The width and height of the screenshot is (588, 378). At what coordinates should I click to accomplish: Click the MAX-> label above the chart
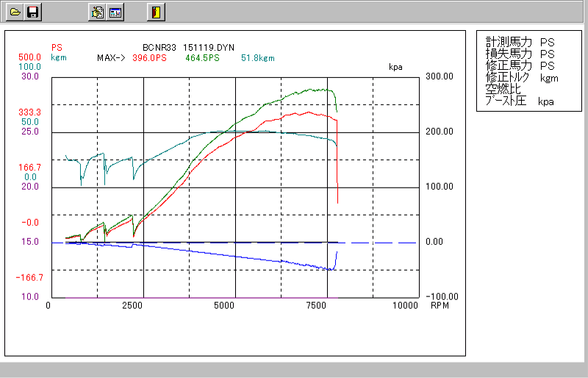(112, 57)
